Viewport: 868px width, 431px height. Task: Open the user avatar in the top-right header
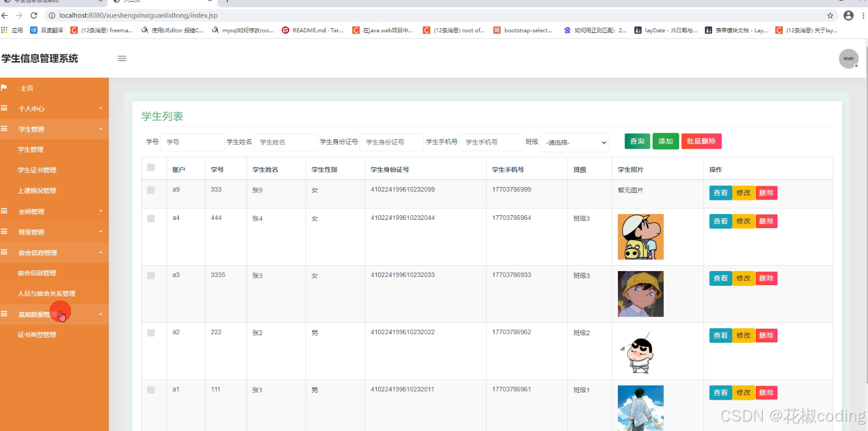[848, 59]
